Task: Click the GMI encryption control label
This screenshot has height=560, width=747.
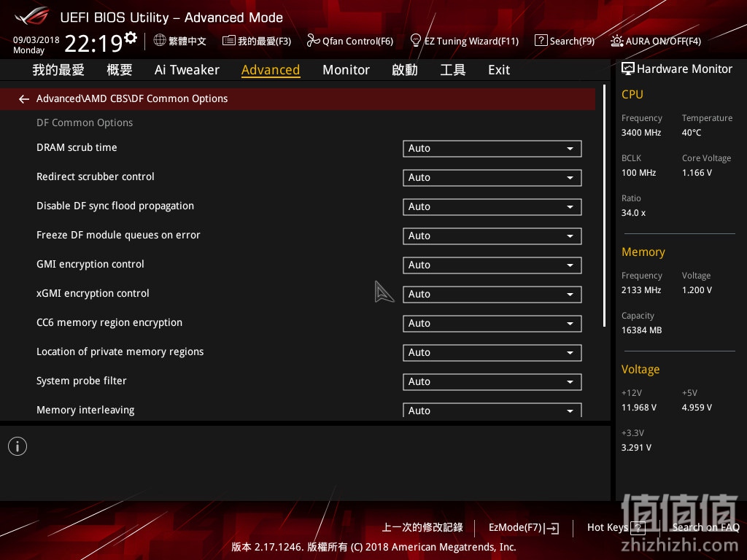Action: pos(90,264)
